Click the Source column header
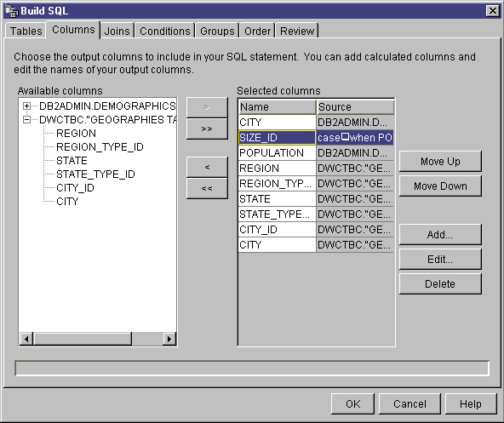Screen dimensions: 504x423 356,107
